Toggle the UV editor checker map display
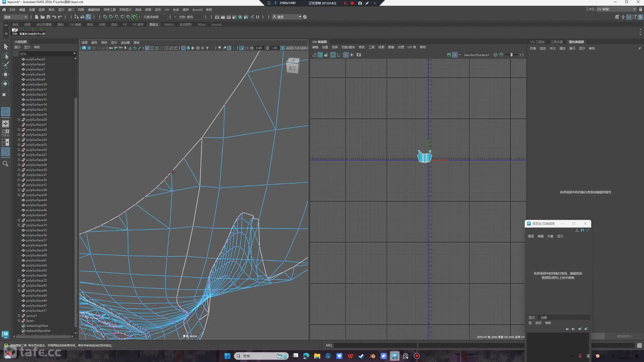644x362 pixels. (454, 55)
